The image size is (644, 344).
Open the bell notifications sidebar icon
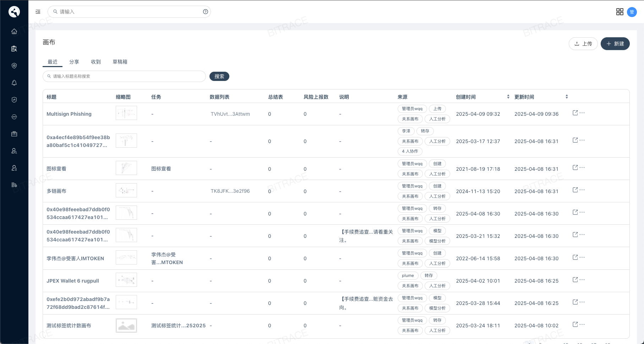tap(14, 83)
